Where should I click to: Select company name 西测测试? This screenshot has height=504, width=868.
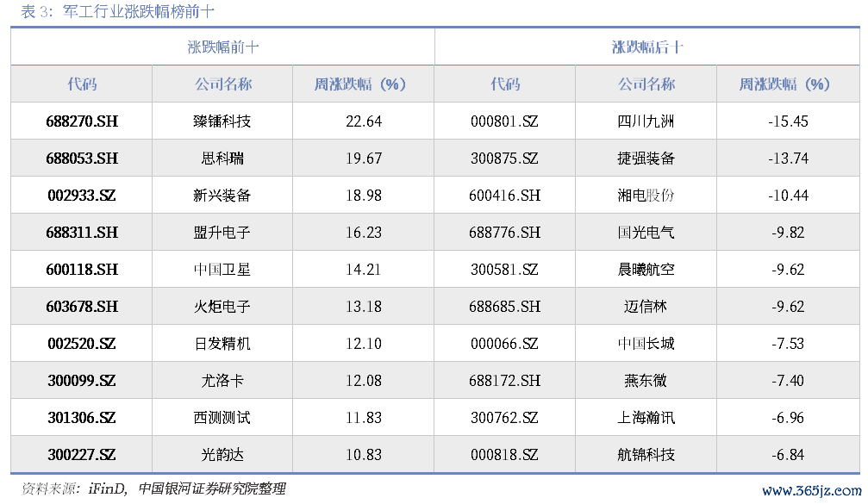(x=222, y=418)
